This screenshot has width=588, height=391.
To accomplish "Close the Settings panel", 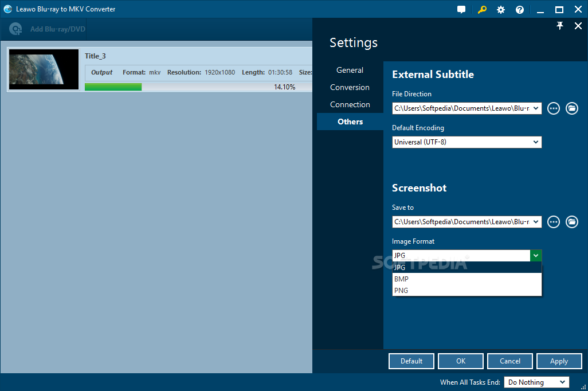I will coord(578,26).
